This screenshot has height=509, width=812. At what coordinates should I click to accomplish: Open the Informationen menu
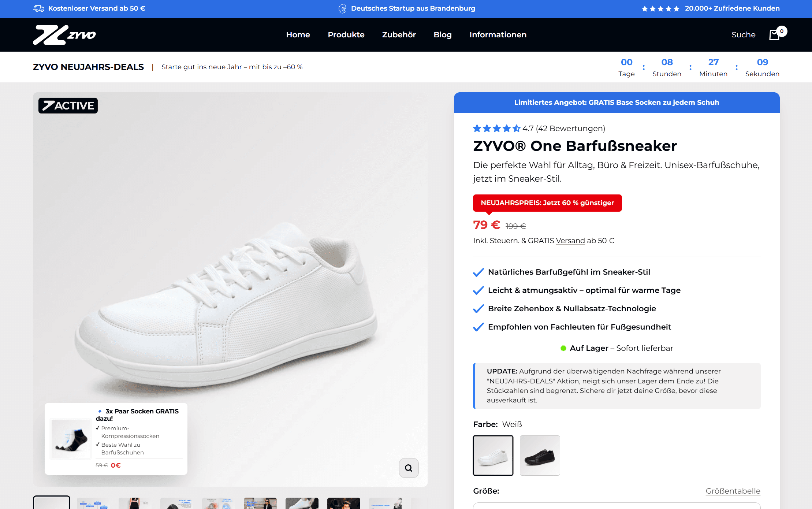498,35
